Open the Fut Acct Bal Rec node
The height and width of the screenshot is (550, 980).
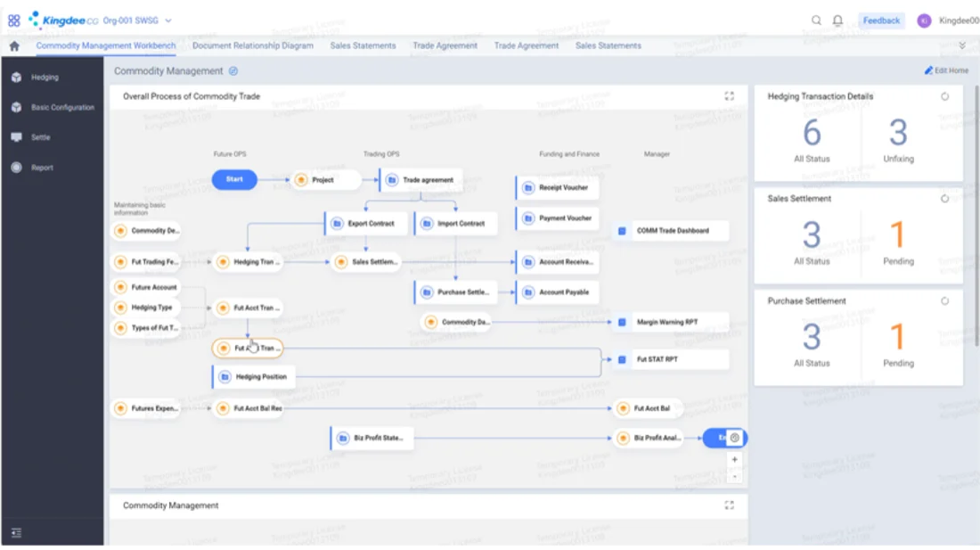(x=250, y=408)
